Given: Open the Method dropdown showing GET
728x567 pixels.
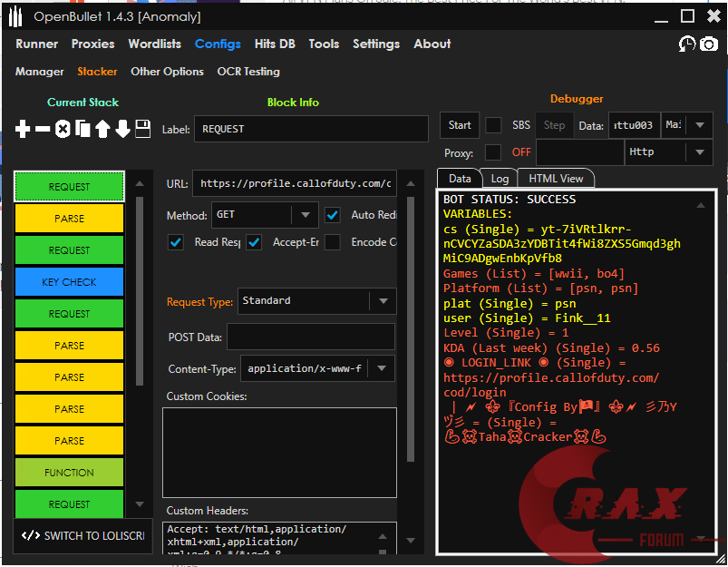Looking at the screenshot, I should click(x=264, y=215).
